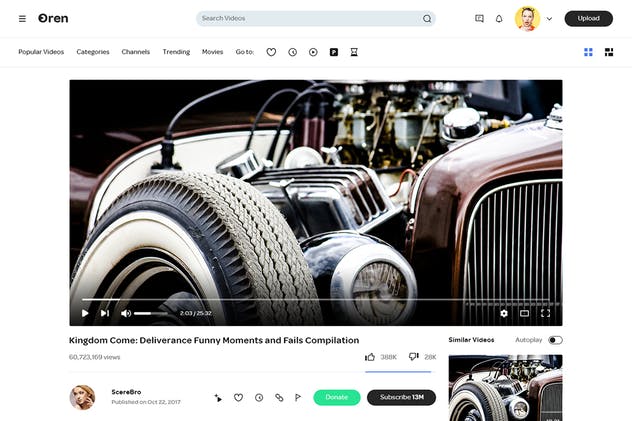Open the Trending menu item
This screenshot has width=632, height=421.
[176, 52]
